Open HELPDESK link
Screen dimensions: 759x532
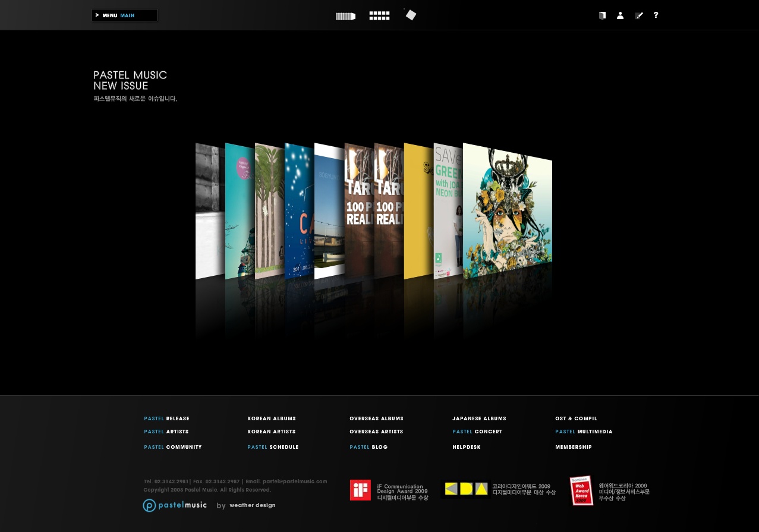pyautogui.click(x=467, y=447)
